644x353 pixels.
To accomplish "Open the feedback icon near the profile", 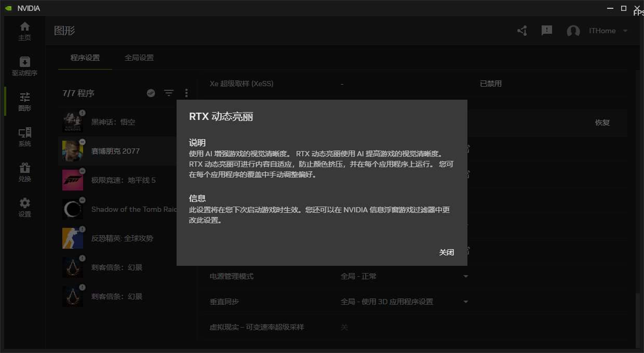I will click(546, 31).
